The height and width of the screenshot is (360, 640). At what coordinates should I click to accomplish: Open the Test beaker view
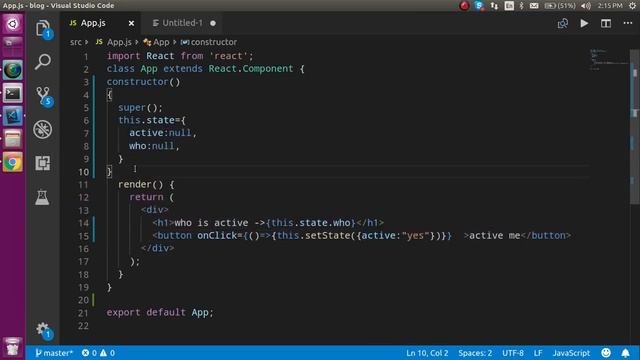(42, 197)
